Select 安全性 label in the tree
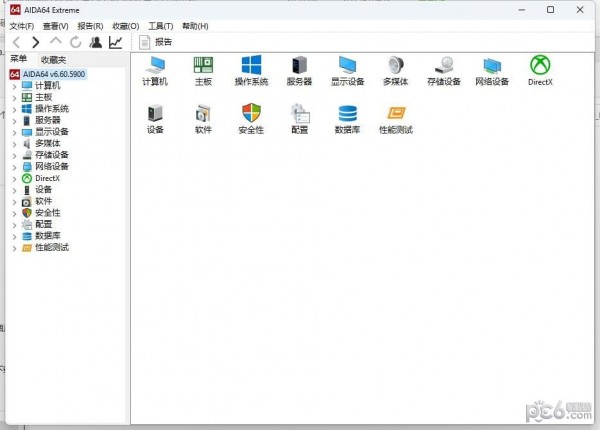Viewport: 600px width, 430px height. click(x=48, y=213)
